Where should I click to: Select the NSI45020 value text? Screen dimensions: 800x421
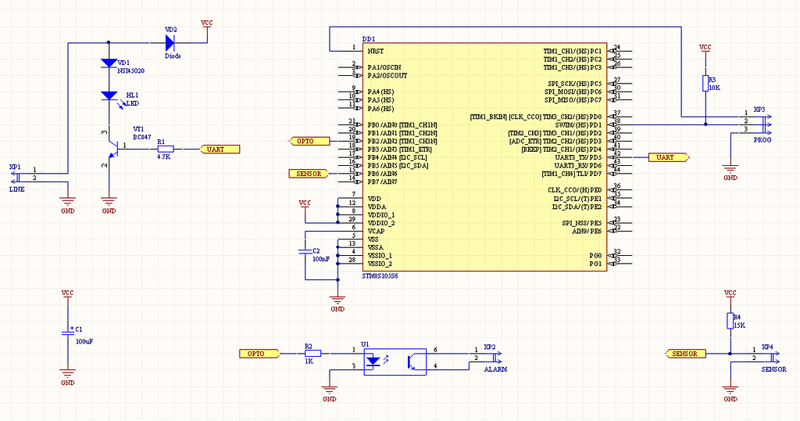131,71
